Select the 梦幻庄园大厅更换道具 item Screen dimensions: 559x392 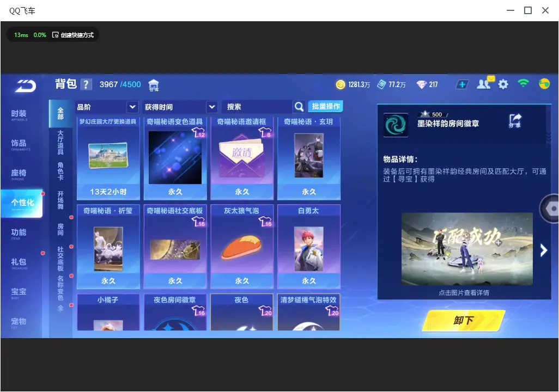pos(108,158)
